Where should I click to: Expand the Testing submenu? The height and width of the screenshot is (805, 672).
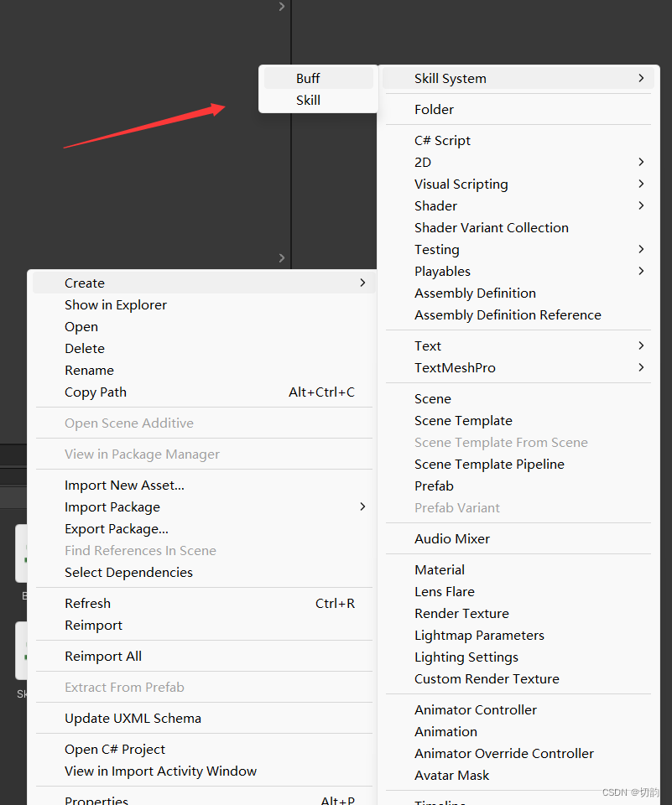pos(518,250)
